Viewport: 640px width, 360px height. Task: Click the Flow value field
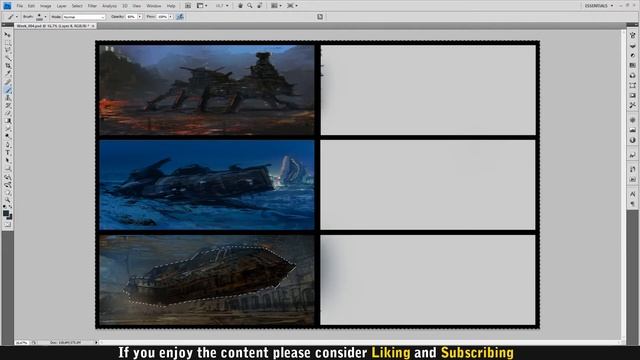coord(162,17)
